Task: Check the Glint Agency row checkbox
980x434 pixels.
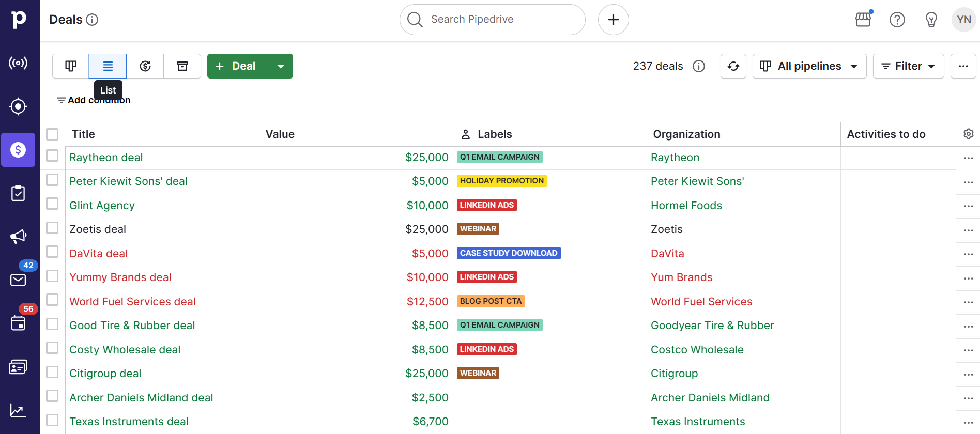Action: 52,204
